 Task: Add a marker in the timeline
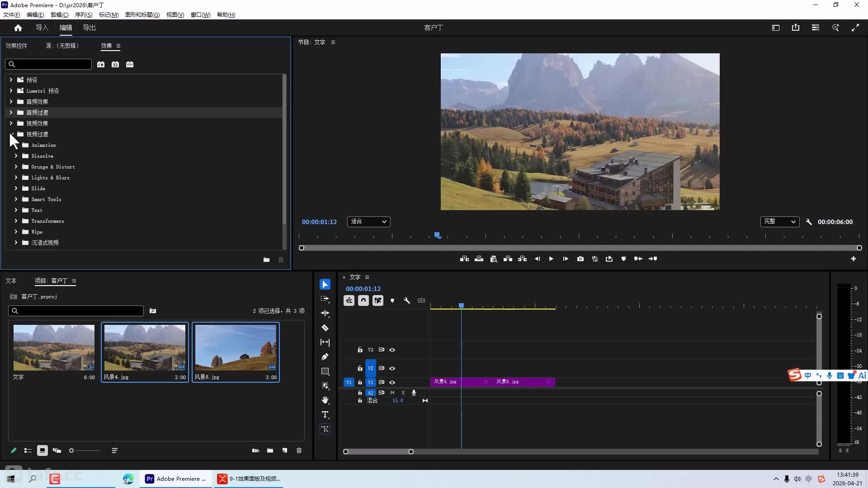pos(392,300)
